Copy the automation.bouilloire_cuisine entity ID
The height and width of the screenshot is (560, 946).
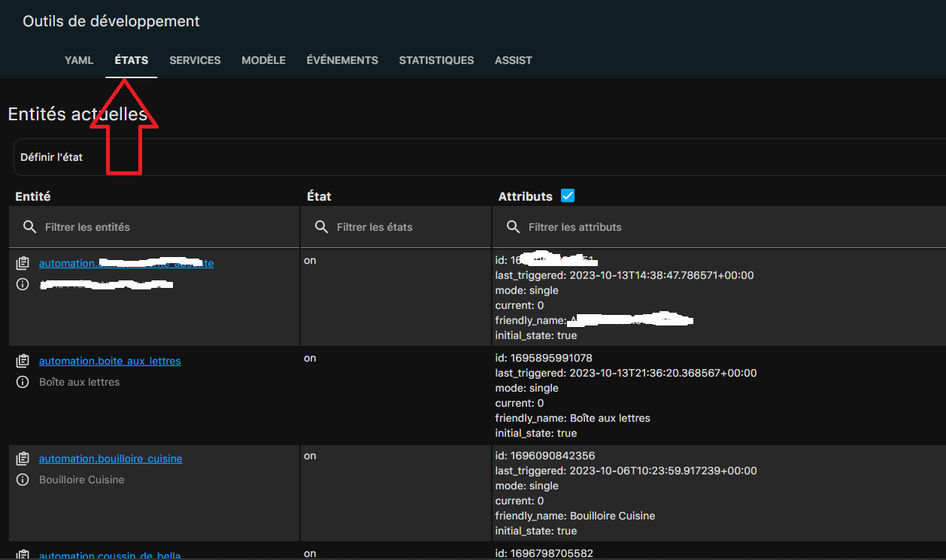click(23, 459)
